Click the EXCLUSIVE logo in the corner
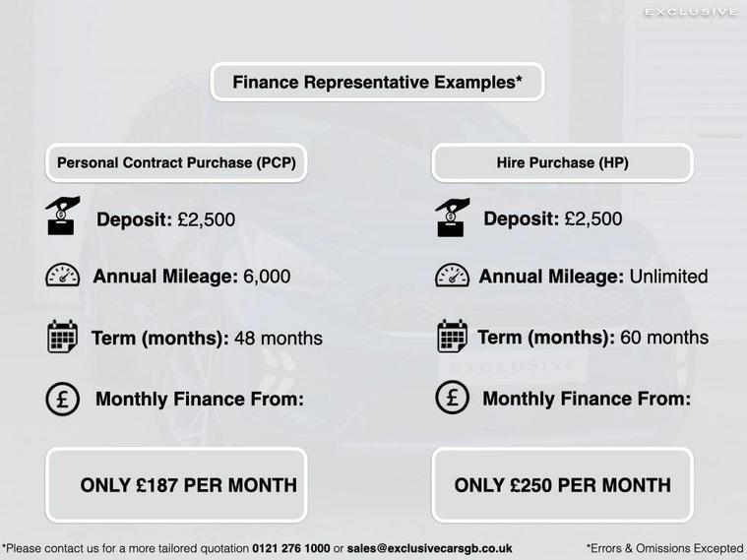 (690, 12)
